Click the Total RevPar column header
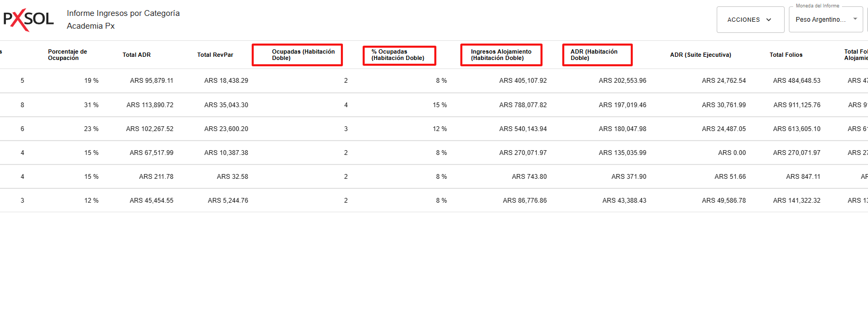Screen dimensions: 868x312 [215, 55]
